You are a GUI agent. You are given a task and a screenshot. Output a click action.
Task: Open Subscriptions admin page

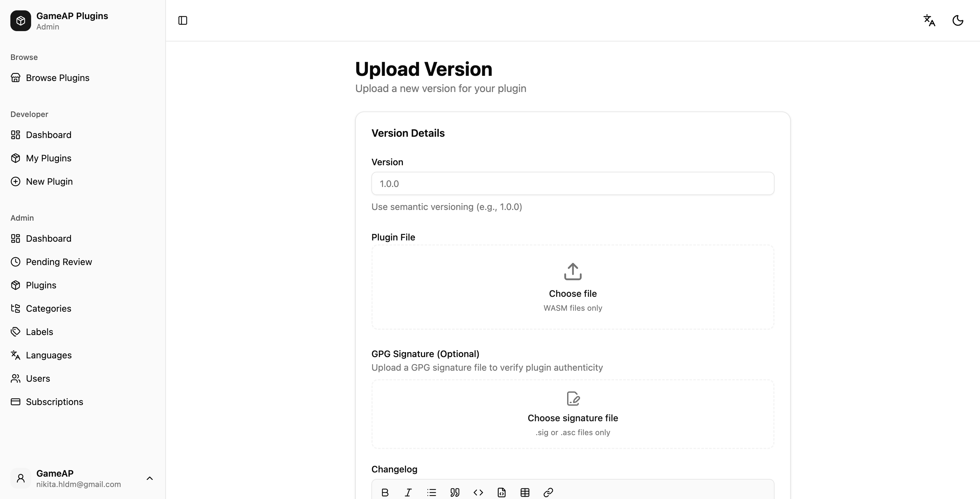pyautogui.click(x=54, y=402)
